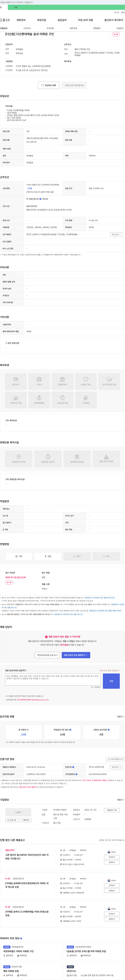The image size is (125, 980).
Task: Click the 주택자금 지원 welfare icon
Action: (16, 400)
